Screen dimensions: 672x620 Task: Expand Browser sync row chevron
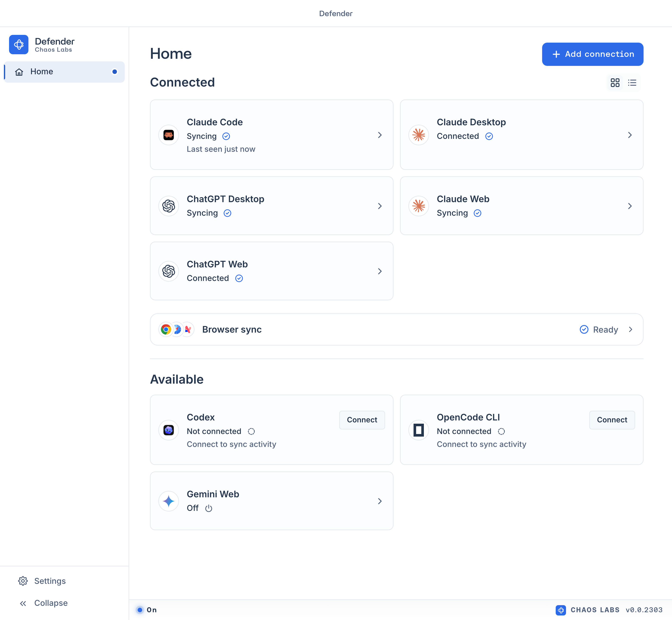(630, 329)
